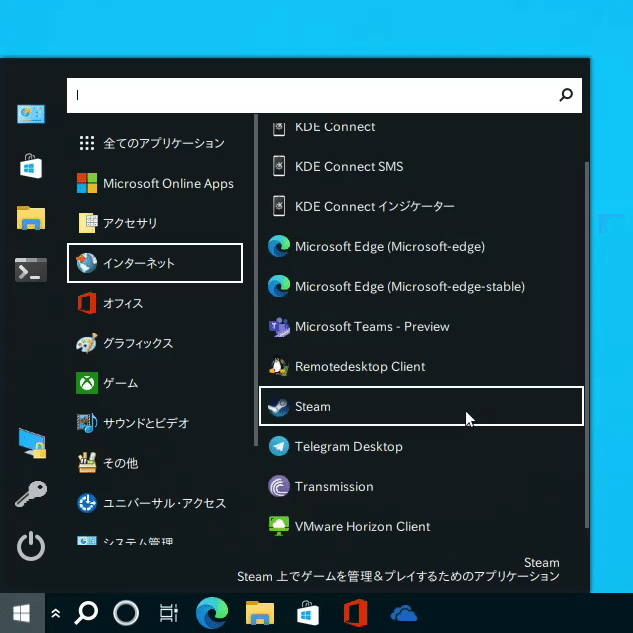Open the Microsoft Store icon in the menu sidebar
The image size is (633, 633).
pyautogui.click(x=31, y=166)
